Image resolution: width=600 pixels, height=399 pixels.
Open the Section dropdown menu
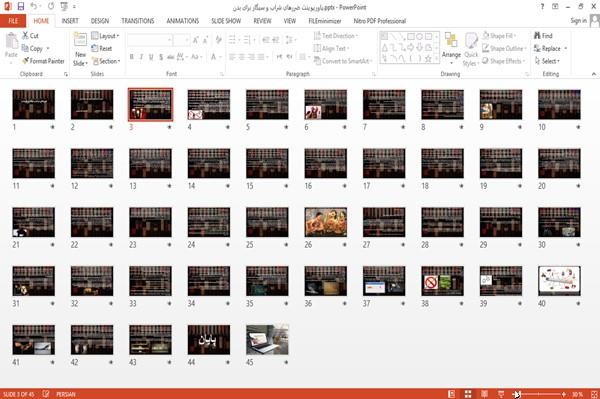pyautogui.click(x=106, y=61)
